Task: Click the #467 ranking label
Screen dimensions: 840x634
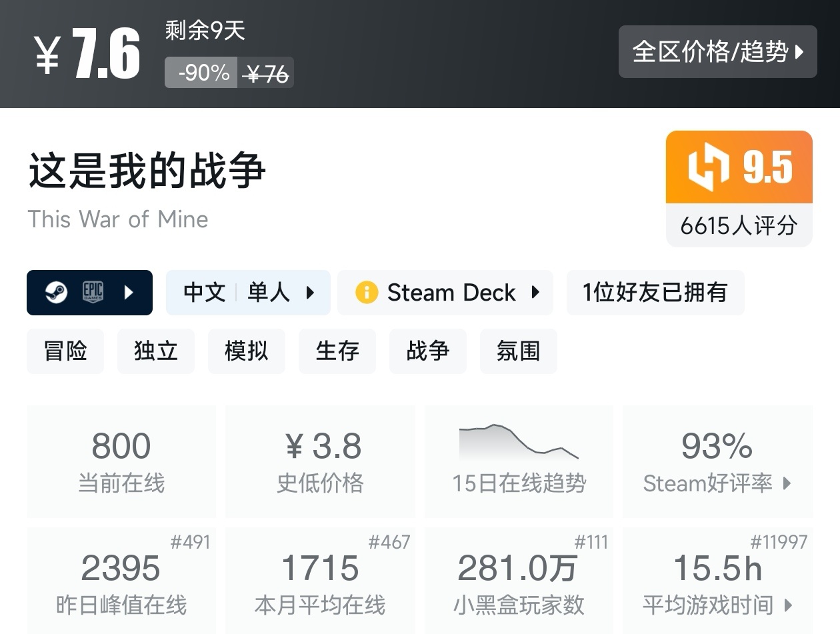Action: (389, 542)
